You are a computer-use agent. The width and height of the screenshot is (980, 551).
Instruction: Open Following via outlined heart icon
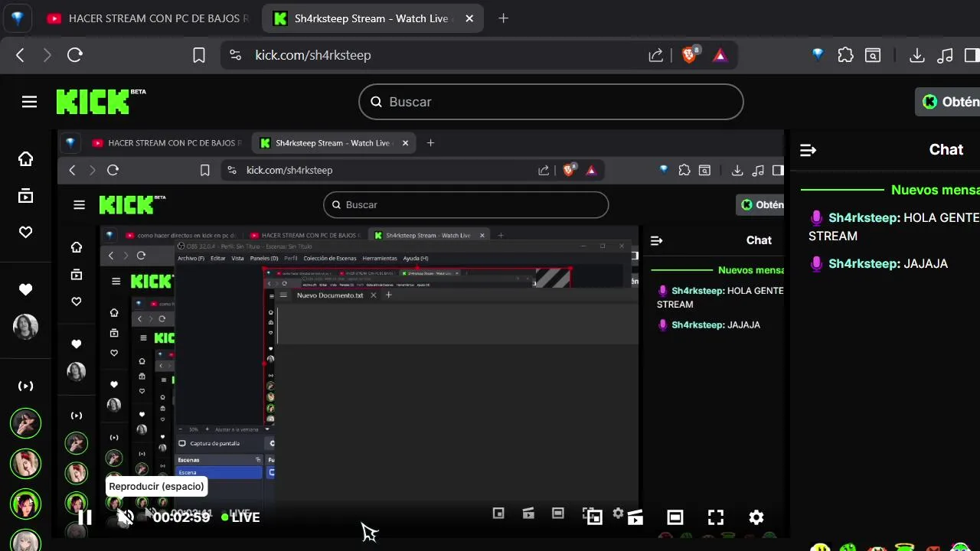tap(25, 232)
